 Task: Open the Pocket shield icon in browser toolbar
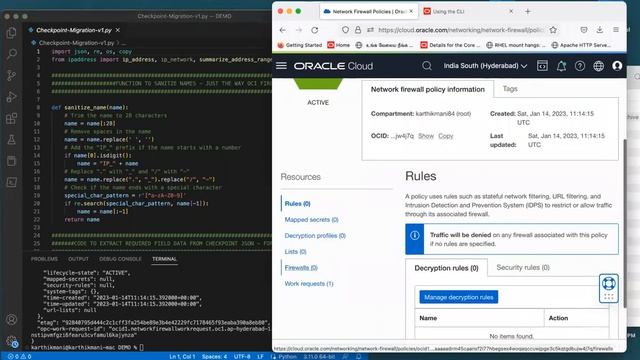click(x=584, y=30)
